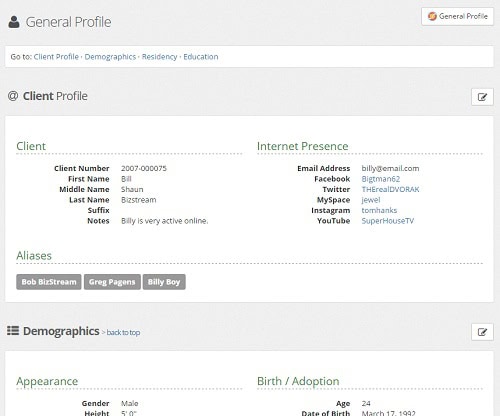Click the Client Profile edit pencil icon

click(x=482, y=97)
